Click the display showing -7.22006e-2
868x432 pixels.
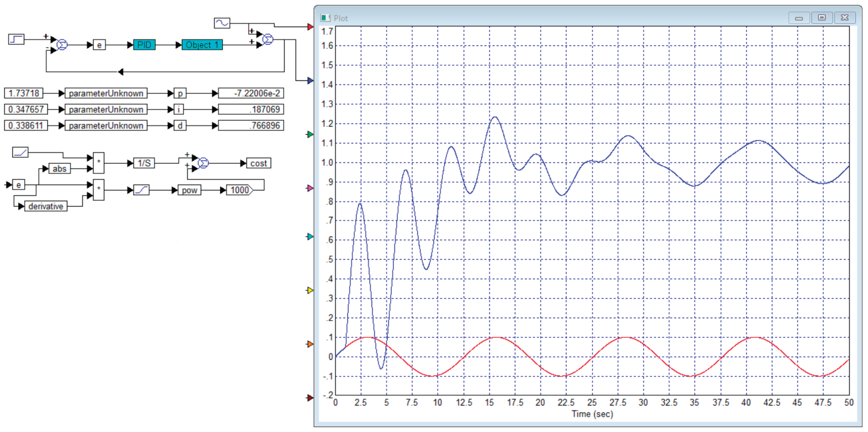pos(251,93)
